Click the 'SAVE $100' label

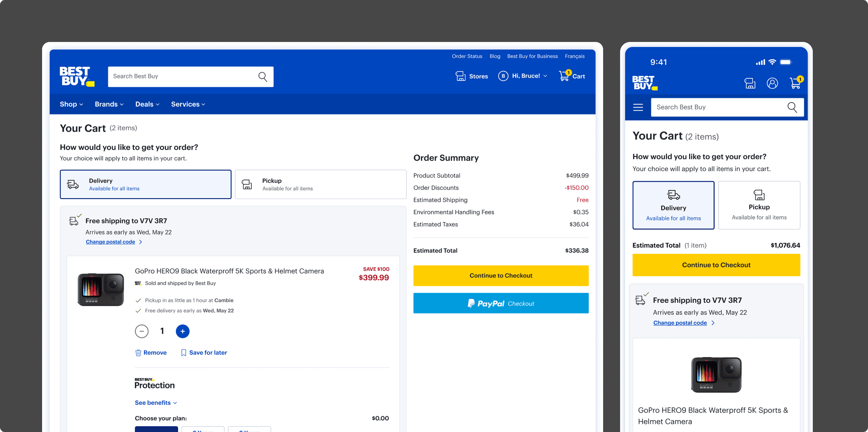(376, 269)
